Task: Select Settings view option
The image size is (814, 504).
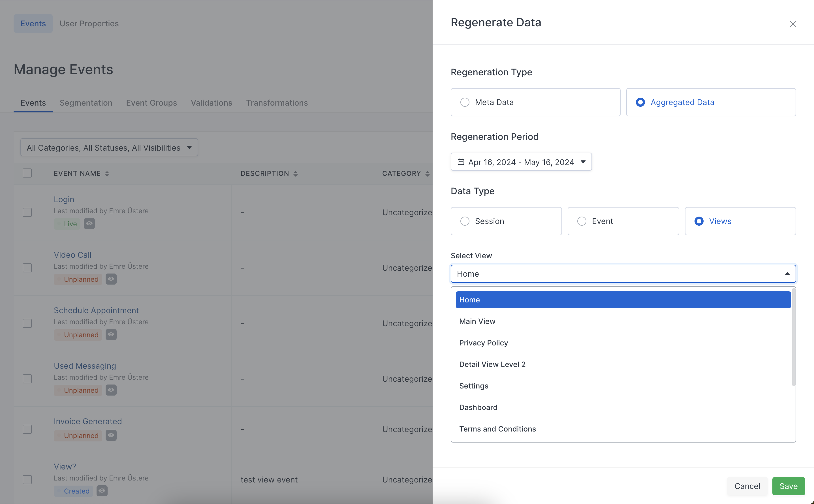Action: click(x=623, y=386)
